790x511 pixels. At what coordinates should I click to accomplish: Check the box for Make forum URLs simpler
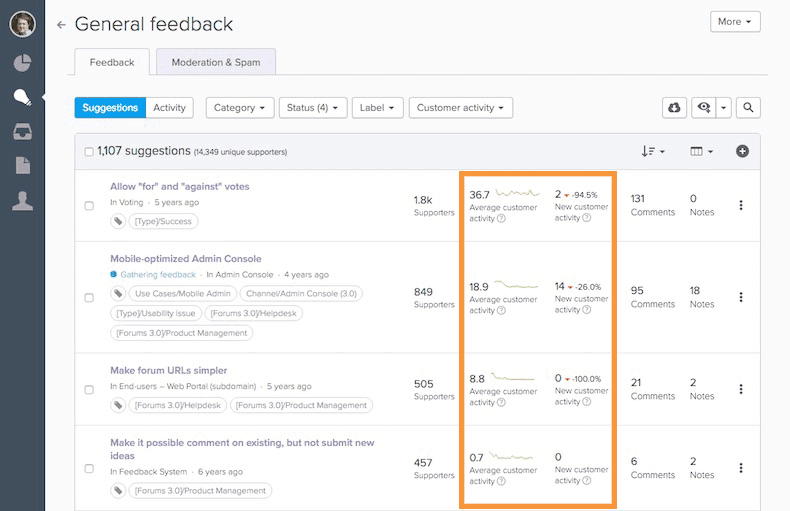89,389
